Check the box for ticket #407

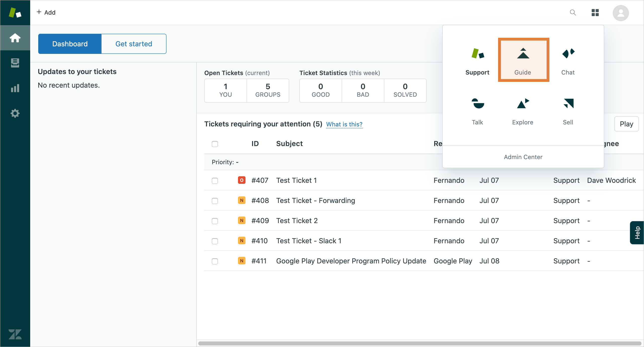click(x=215, y=181)
